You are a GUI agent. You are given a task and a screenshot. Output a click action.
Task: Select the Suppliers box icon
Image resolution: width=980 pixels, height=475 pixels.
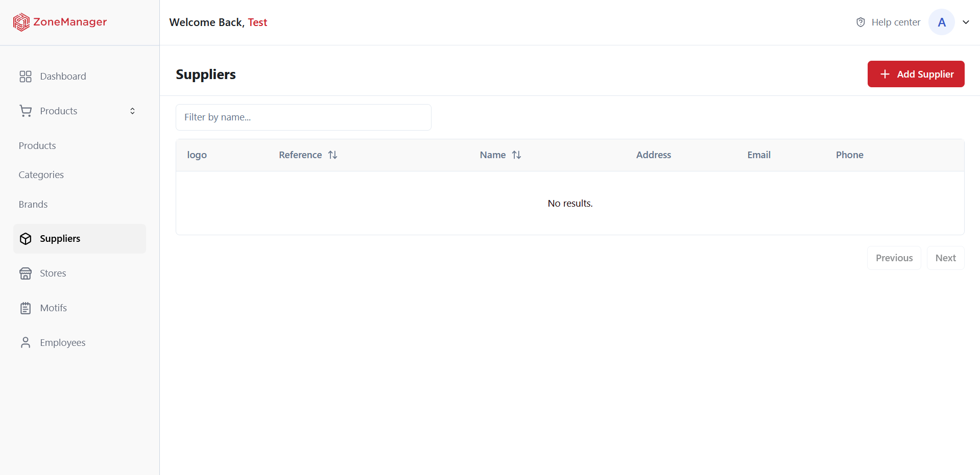click(26, 238)
